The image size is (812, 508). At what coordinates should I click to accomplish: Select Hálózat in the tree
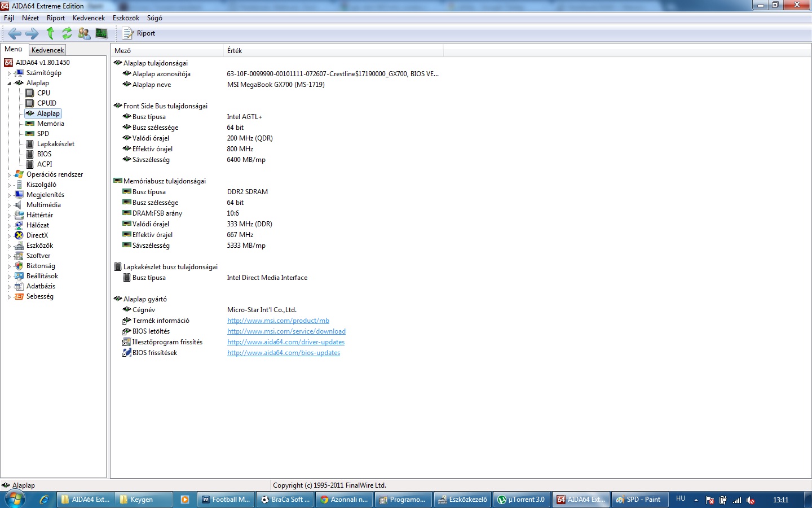tap(38, 225)
